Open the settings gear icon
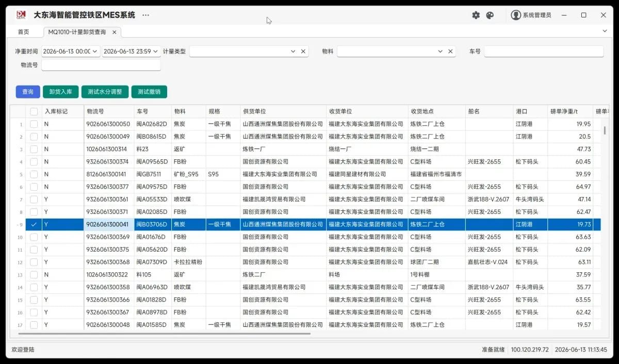The width and height of the screenshot is (619, 364). pyautogui.click(x=476, y=15)
